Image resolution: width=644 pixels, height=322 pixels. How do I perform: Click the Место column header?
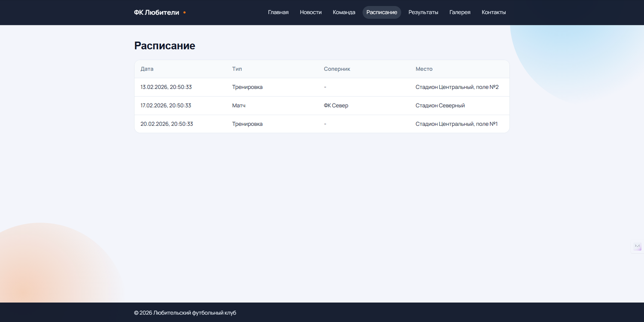tap(424, 69)
